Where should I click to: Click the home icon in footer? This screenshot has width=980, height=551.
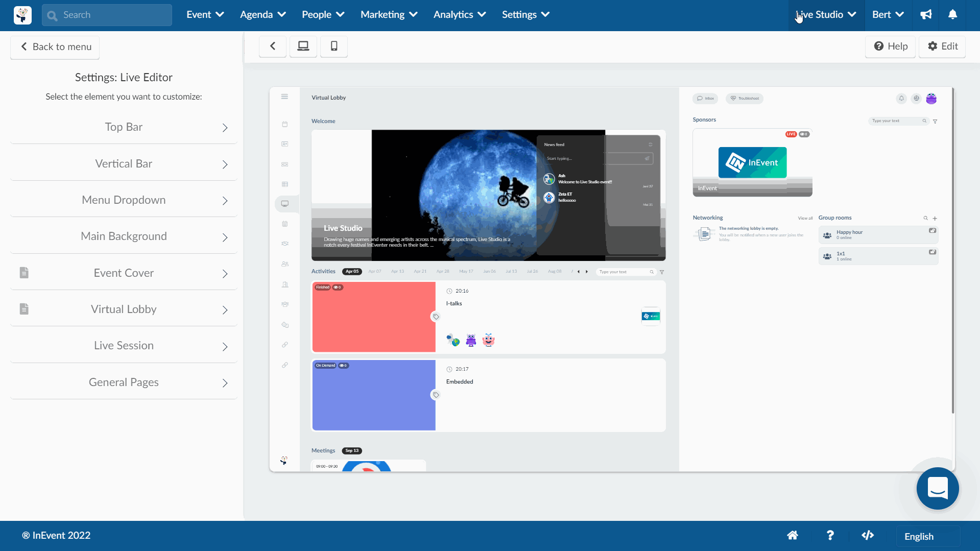point(793,535)
